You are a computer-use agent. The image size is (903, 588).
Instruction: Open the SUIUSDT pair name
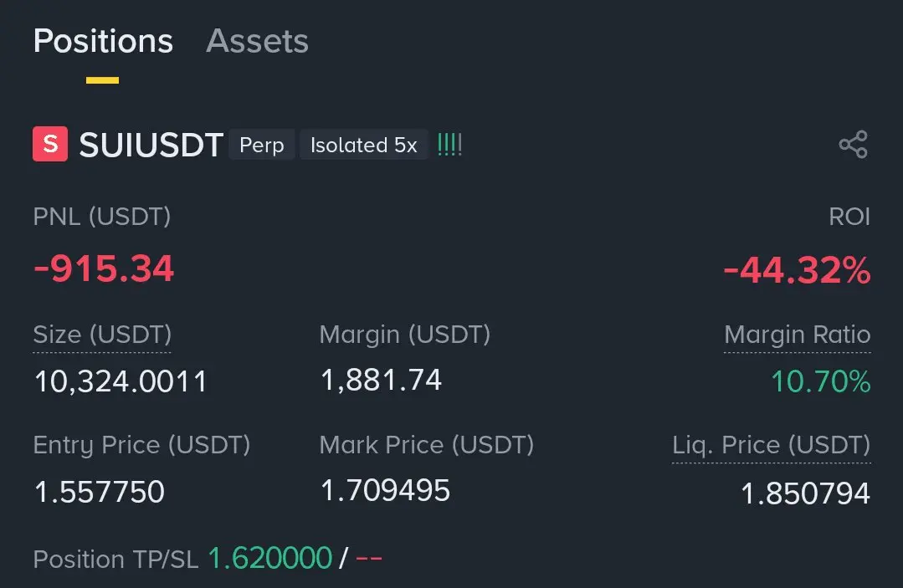point(151,145)
